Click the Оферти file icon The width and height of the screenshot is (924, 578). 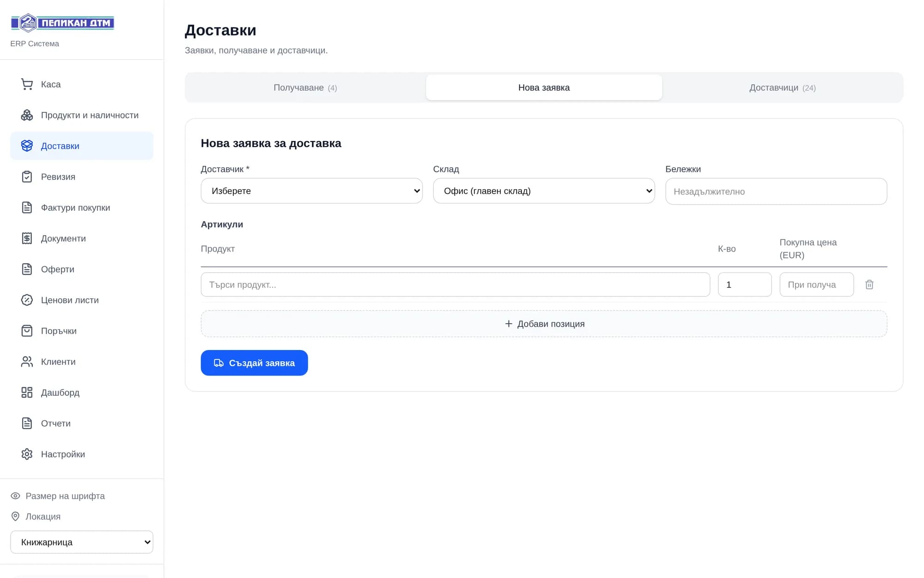[x=27, y=269]
